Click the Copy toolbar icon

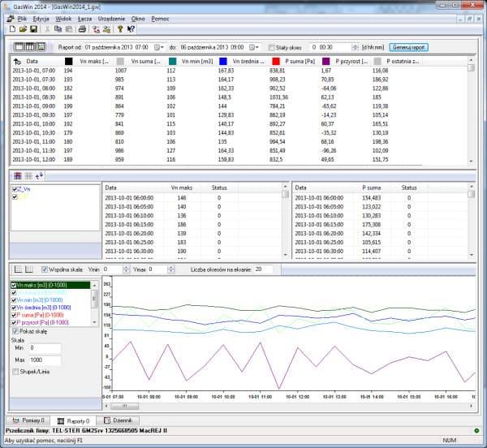pos(58,29)
